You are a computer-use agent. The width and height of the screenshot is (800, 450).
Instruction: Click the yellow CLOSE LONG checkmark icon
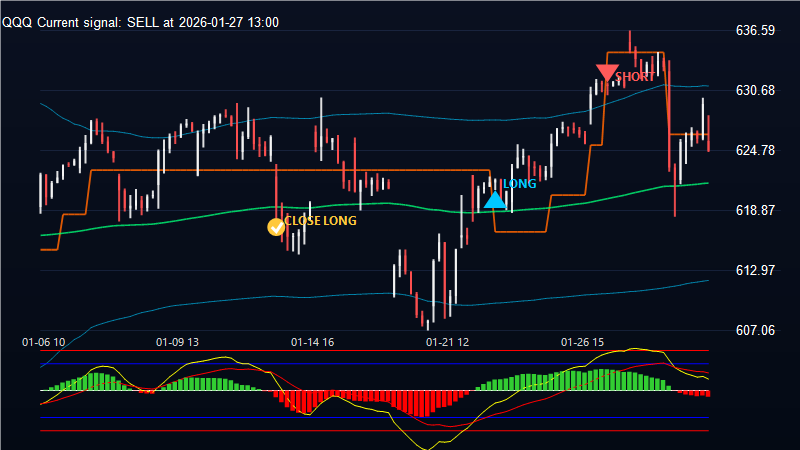click(276, 227)
